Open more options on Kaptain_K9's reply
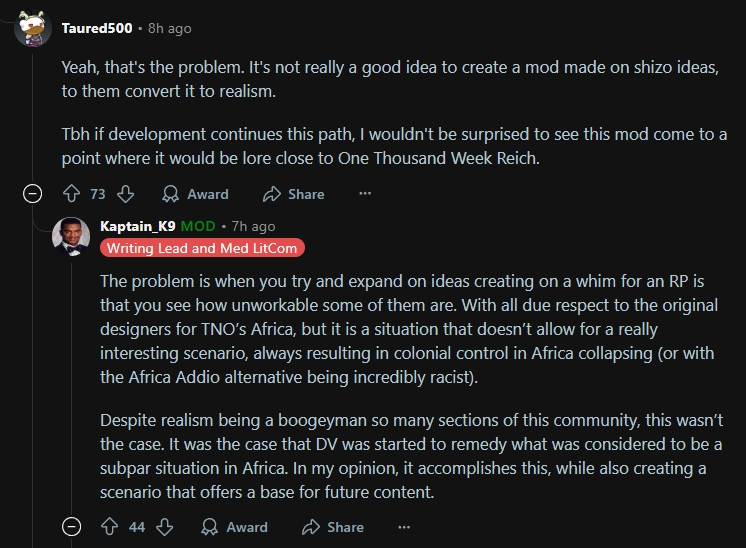The image size is (746, 548). pyautogui.click(x=404, y=527)
